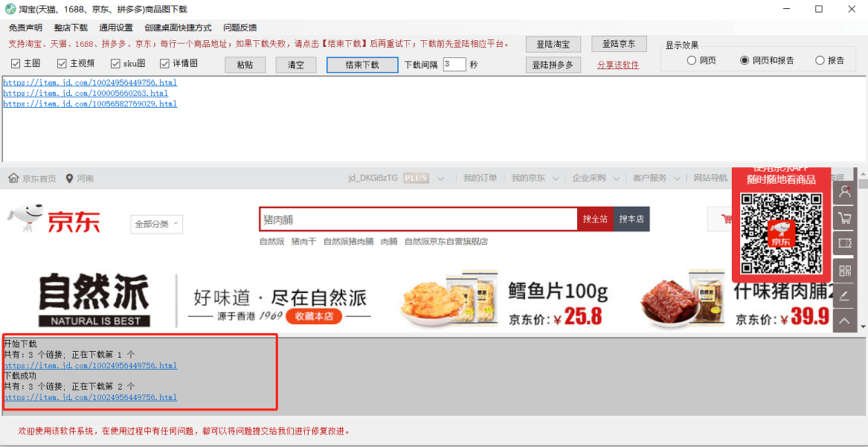
Task: Click the QR code sidebar icon
Action: click(x=845, y=270)
